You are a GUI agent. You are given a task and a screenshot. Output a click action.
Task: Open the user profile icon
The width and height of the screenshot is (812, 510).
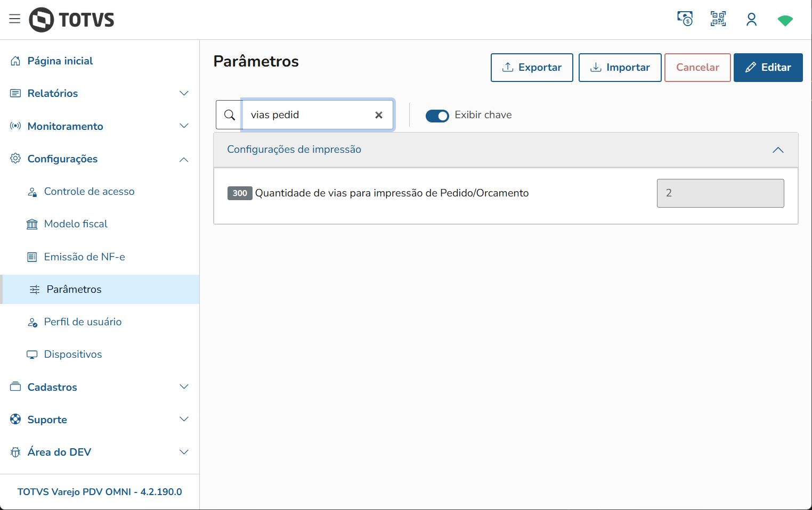pos(751,20)
